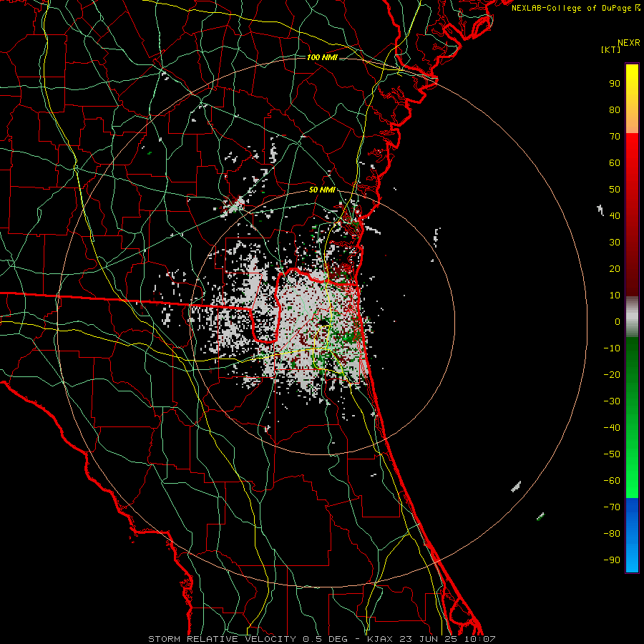Click the 10:07 timestamp in the caption
Image resolution: width=644 pixels, height=644 pixels.
(479, 639)
